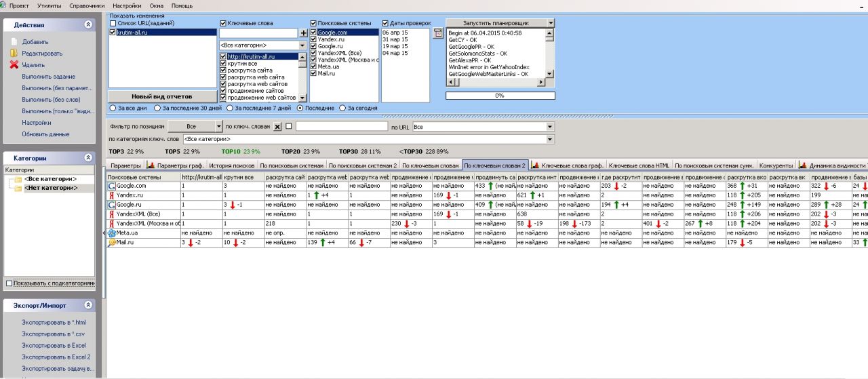Switch to По поисковым системам 2 tab
Screen dimensions: 868x379
point(363,165)
